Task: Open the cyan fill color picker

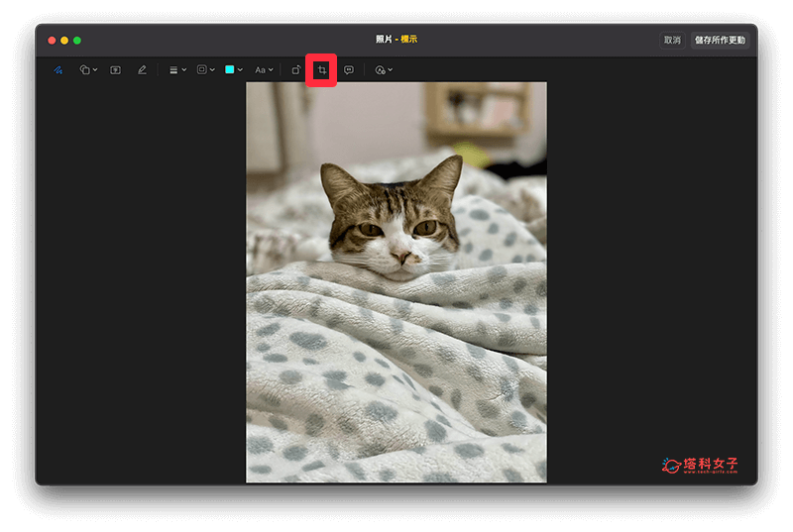Action: [234, 69]
